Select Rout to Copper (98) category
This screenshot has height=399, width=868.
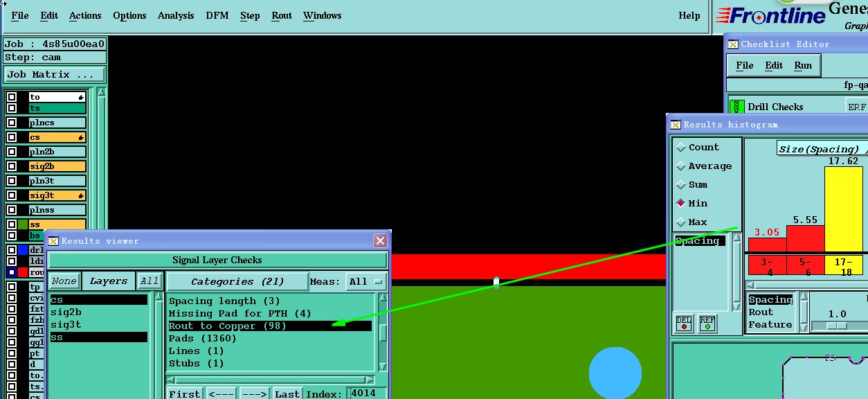pos(270,326)
